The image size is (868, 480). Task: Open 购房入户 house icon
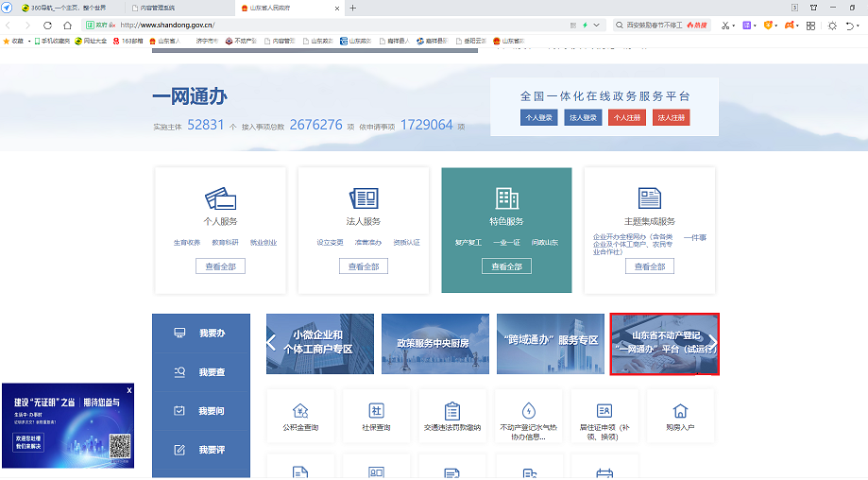680,411
